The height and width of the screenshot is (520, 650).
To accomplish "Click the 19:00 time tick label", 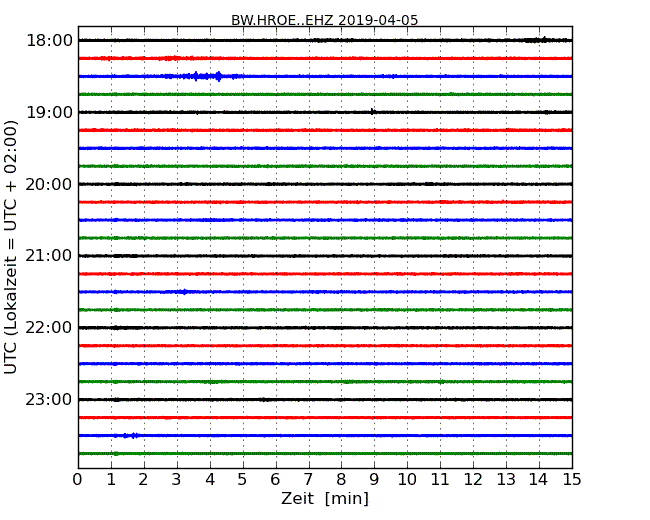I will pos(49,112).
